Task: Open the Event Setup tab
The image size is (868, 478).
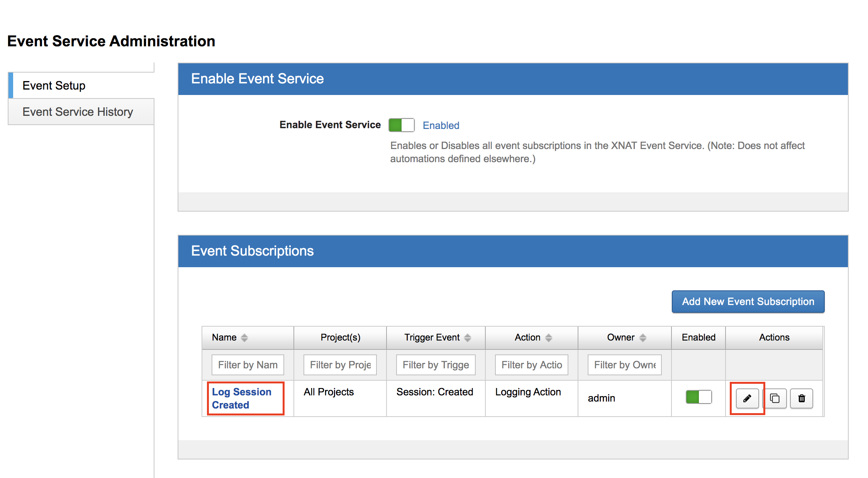Action: coord(54,85)
